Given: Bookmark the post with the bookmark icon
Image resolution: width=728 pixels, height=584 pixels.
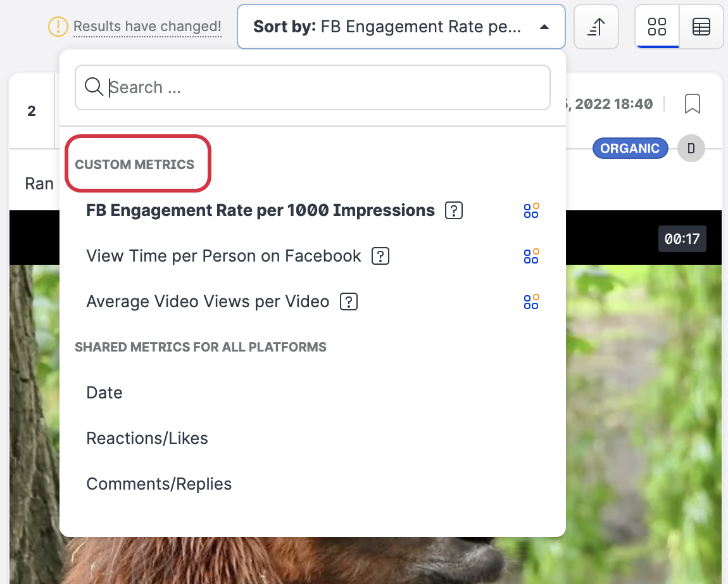Looking at the screenshot, I should pyautogui.click(x=692, y=104).
